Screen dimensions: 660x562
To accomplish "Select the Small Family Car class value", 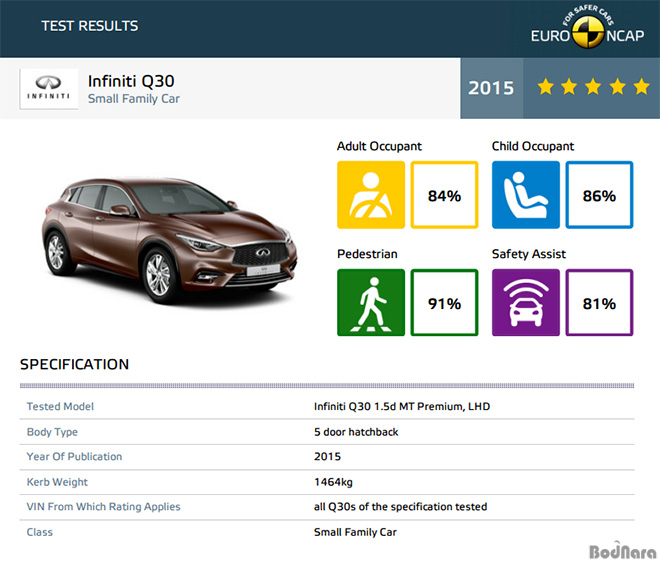I will coord(355,533).
